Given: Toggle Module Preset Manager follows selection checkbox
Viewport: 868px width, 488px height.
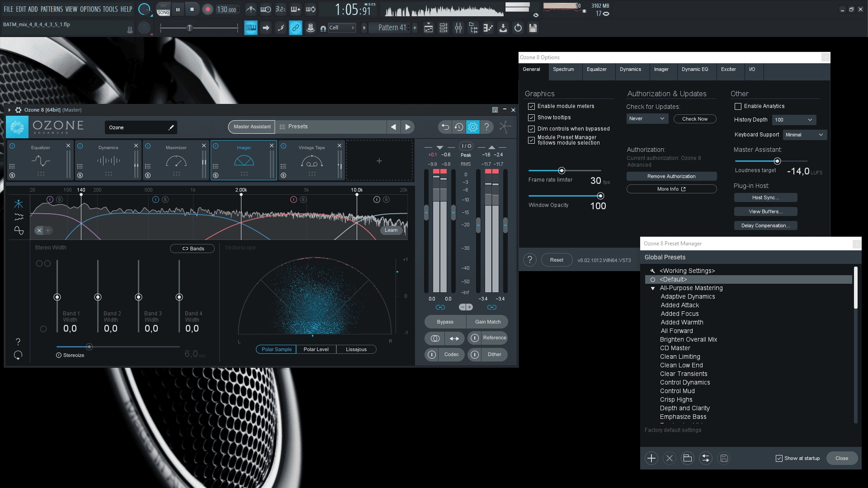Looking at the screenshot, I should click(x=531, y=141).
